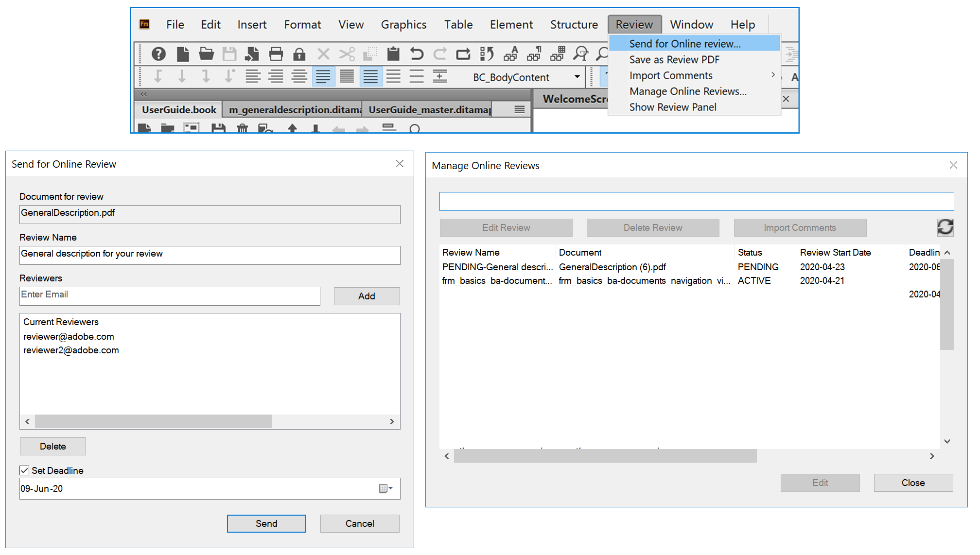Expand the Import Comments submenu

[x=772, y=75]
